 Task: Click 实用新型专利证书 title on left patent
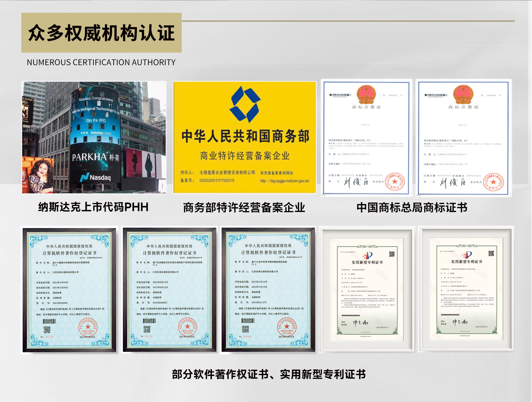367,262
